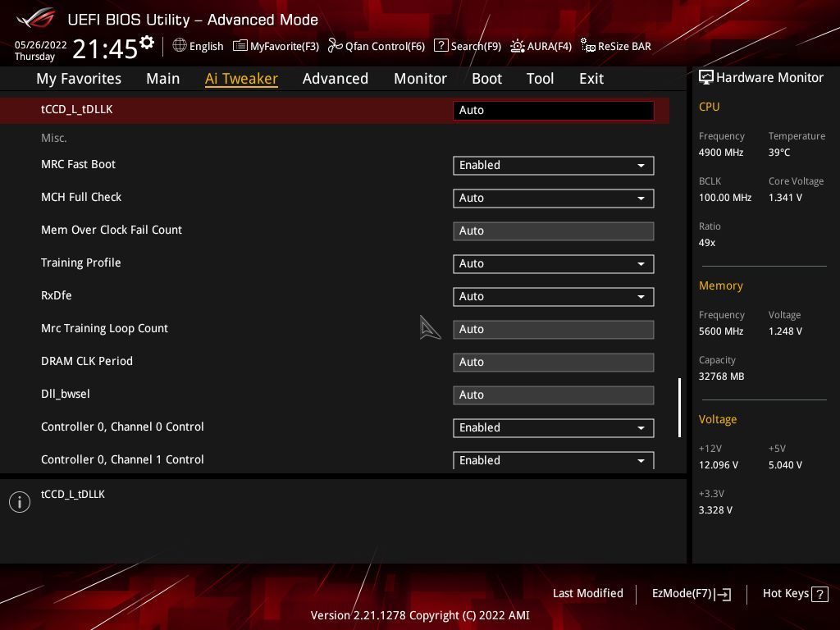This screenshot has height=630, width=840.
Task: Open the My Favorites tab
Action: tap(79, 79)
